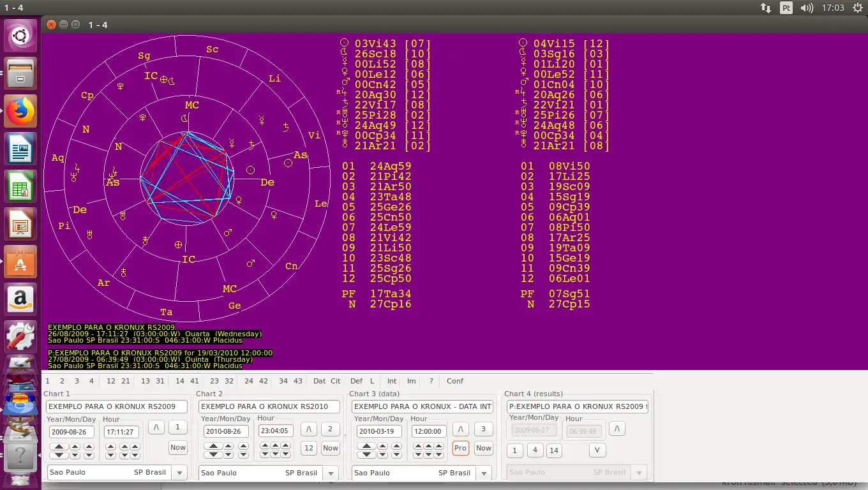Expand the Chart 1 city dropdown
This screenshot has width=868, height=490.
tap(179, 473)
